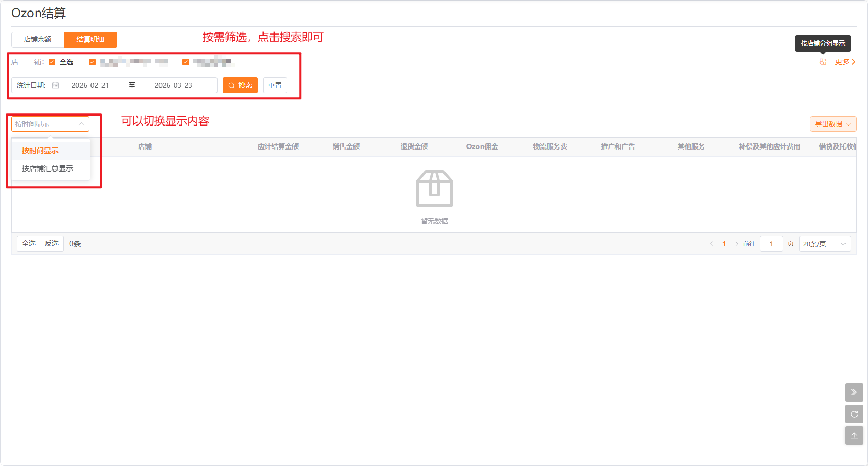The width and height of the screenshot is (868, 466).
Task: Uncheck the second blurred store checkbox
Action: [x=186, y=62]
